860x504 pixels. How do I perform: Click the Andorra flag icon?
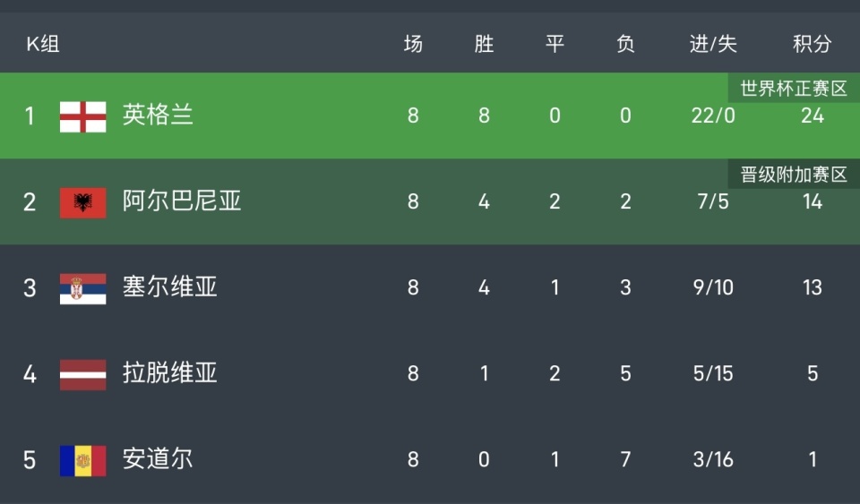pos(82,460)
